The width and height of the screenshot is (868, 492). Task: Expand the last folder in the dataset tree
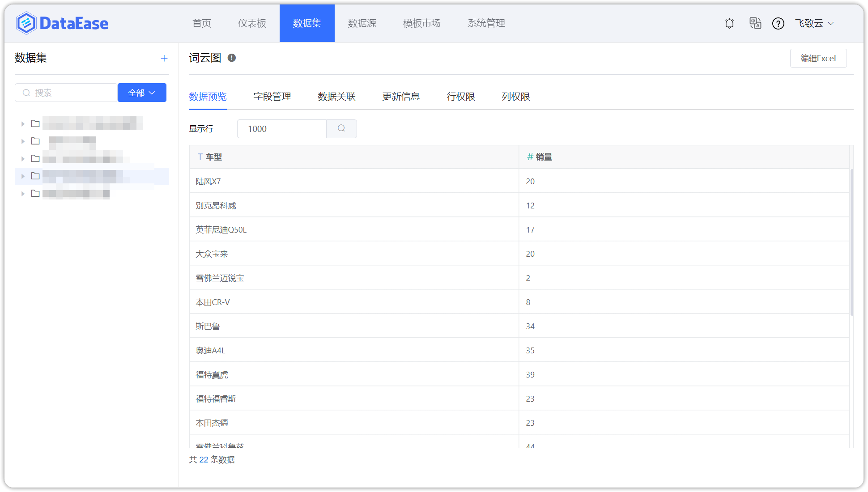(23, 193)
